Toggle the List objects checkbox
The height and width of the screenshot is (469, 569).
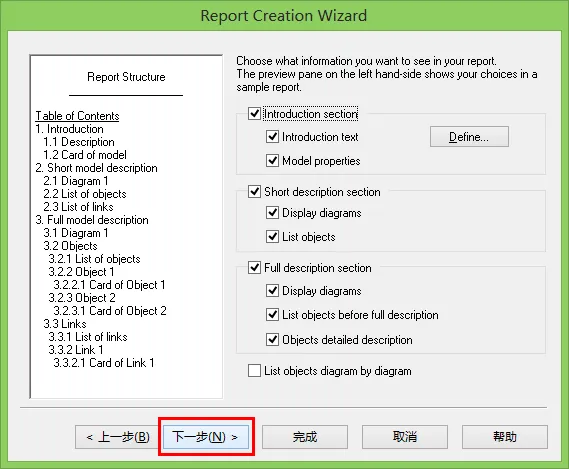(x=272, y=237)
